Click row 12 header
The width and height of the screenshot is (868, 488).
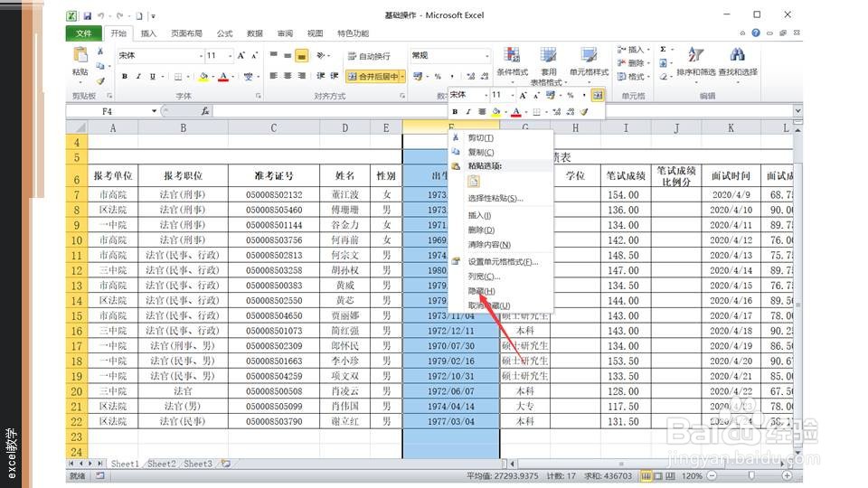click(x=76, y=270)
